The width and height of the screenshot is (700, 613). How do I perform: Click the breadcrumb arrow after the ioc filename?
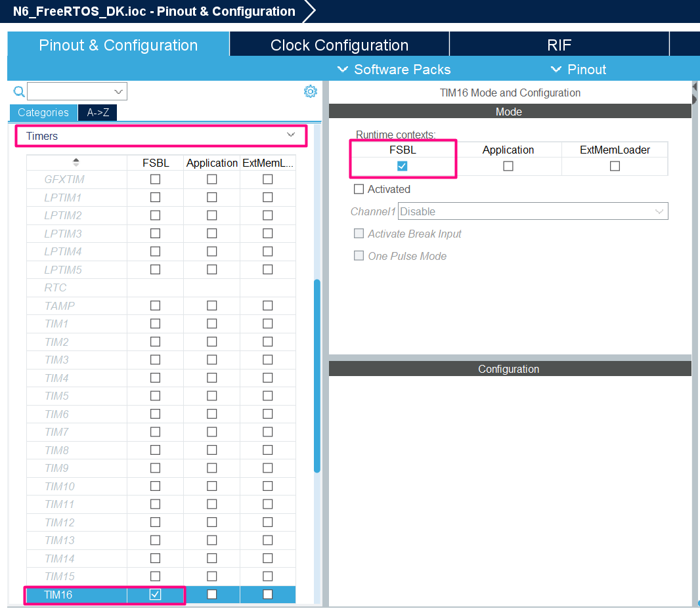(x=309, y=11)
